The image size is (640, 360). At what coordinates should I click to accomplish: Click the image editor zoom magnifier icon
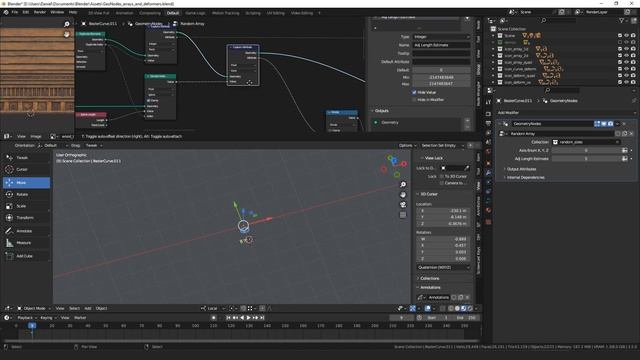click(x=67, y=24)
